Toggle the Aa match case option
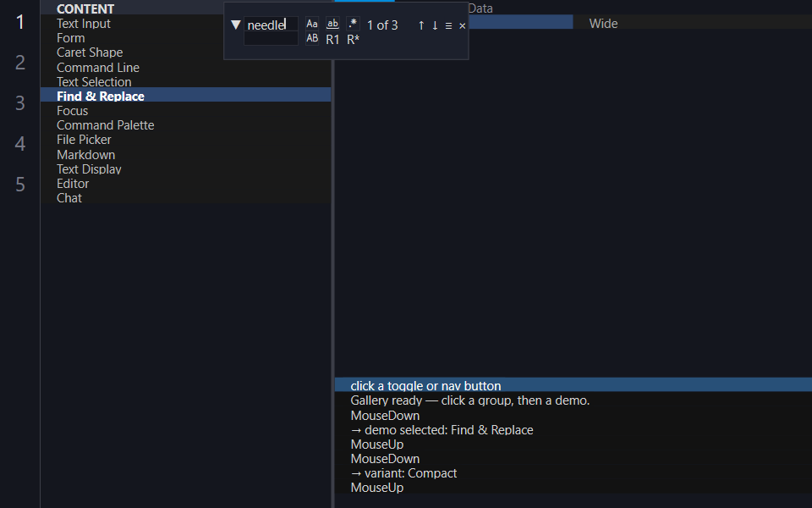This screenshot has width=812, height=508. coord(312,24)
